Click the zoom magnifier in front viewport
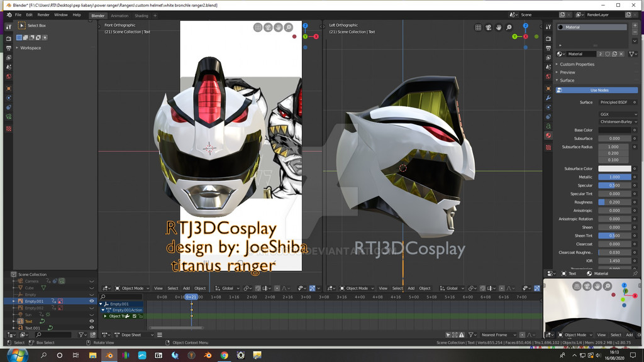The height and width of the screenshot is (362, 644). click(x=289, y=28)
